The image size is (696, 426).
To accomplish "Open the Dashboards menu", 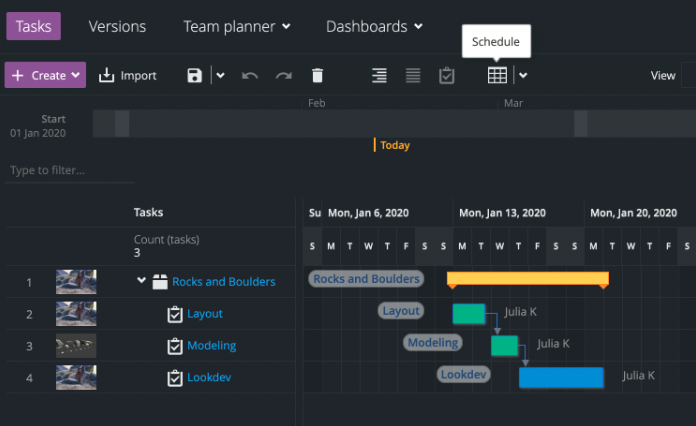I will pos(374,27).
